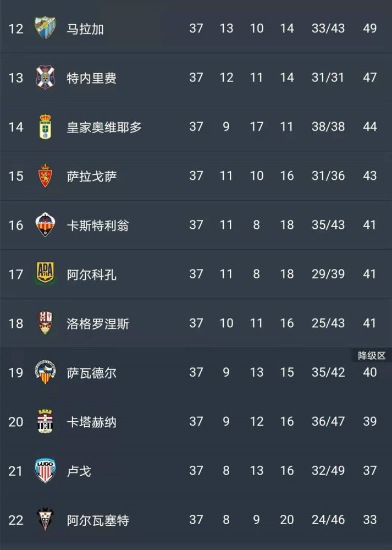Open team 马拉加 details
Image resolution: width=392 pixels, height=550 pixels.
pyautogui.click(x=85, y=29)
